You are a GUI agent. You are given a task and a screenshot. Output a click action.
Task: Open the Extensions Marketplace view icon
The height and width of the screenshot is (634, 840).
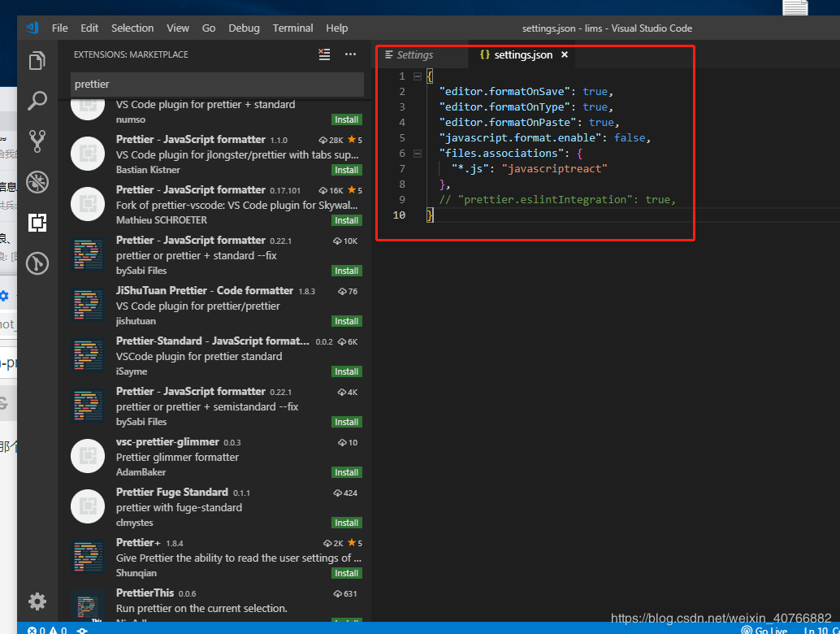coord(37,222)
